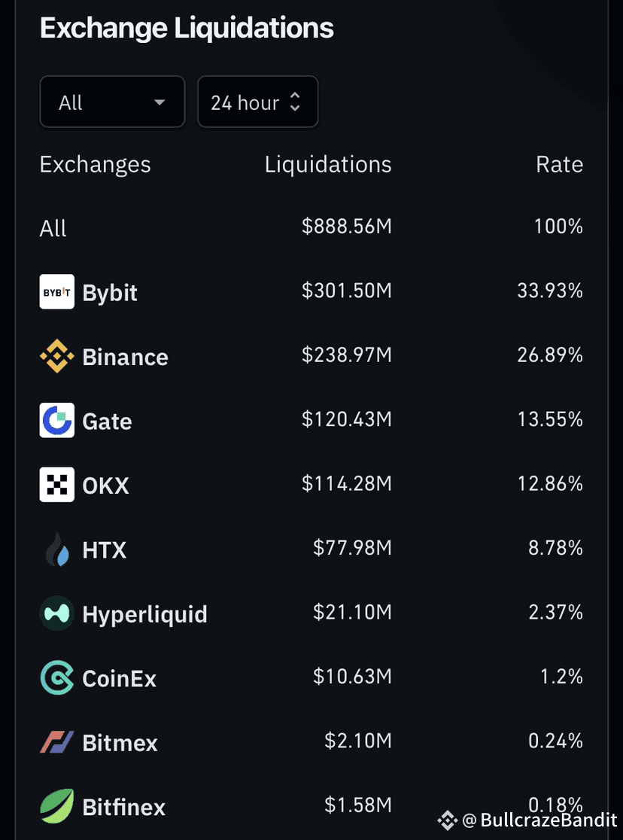Image resolution: width=623 pixels, height=840 pixels.
Task: Click the Exchanges column header
Action: pyautogui.click(x=95, y=165)
